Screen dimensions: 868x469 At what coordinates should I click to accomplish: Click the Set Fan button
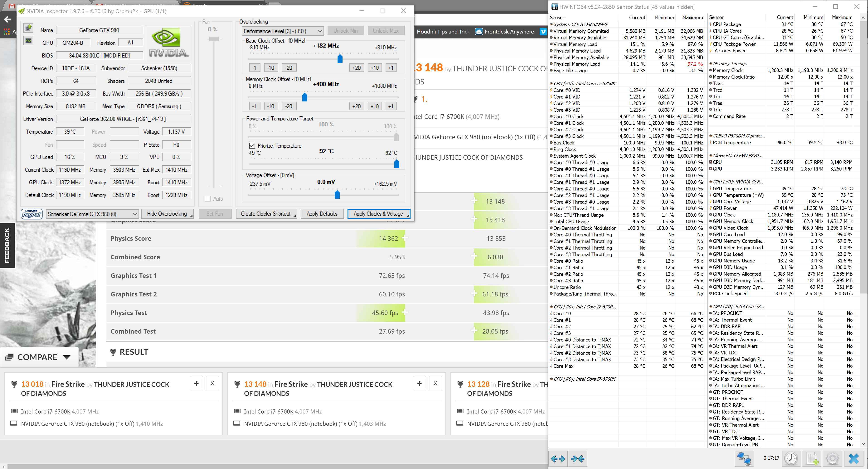[215, 214]
